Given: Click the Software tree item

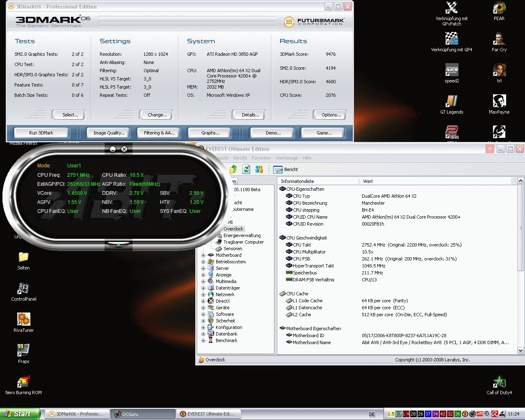Looking at the screenshot, I should (225, 314).
